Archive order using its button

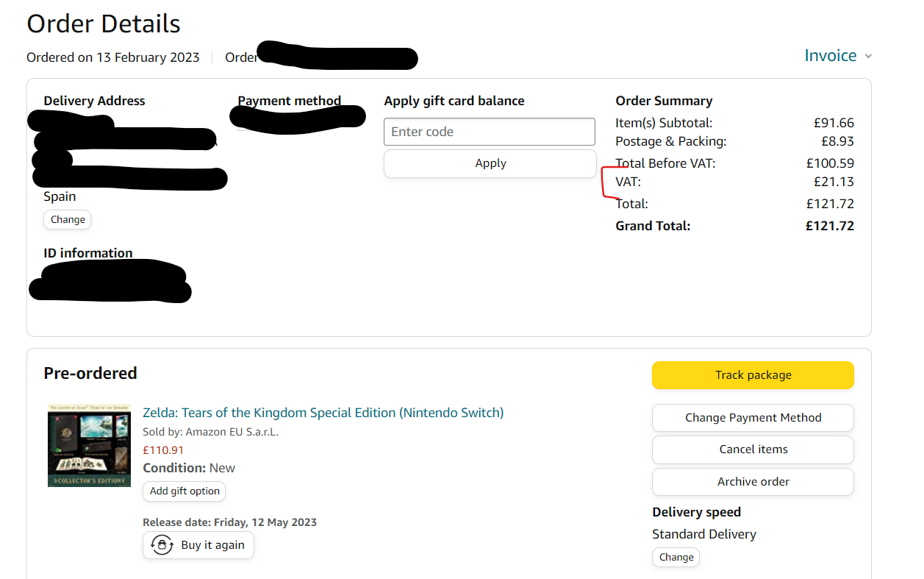pyautogui.click(x=753, y=482)
